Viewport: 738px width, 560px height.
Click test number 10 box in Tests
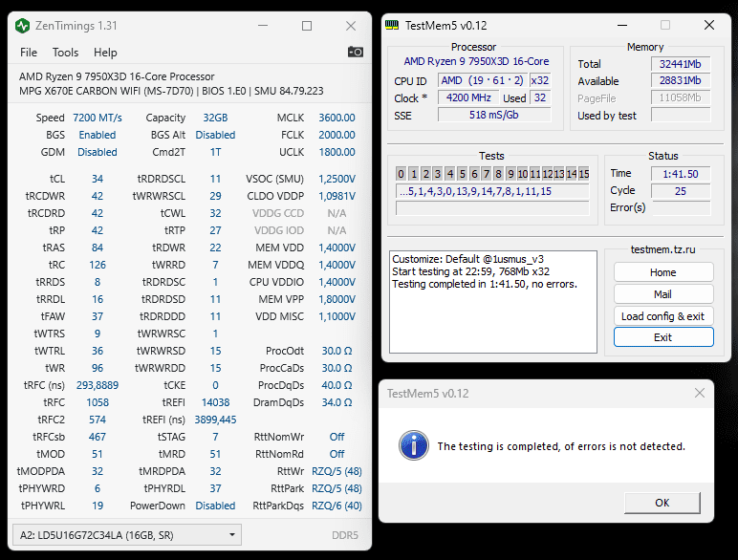point(523,174)
